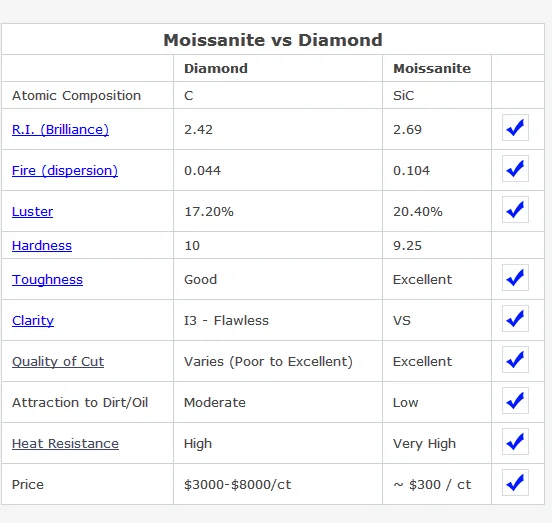Visit the Toughness link
The height and width of the screenshot is (523, 552).
(48, 279)
